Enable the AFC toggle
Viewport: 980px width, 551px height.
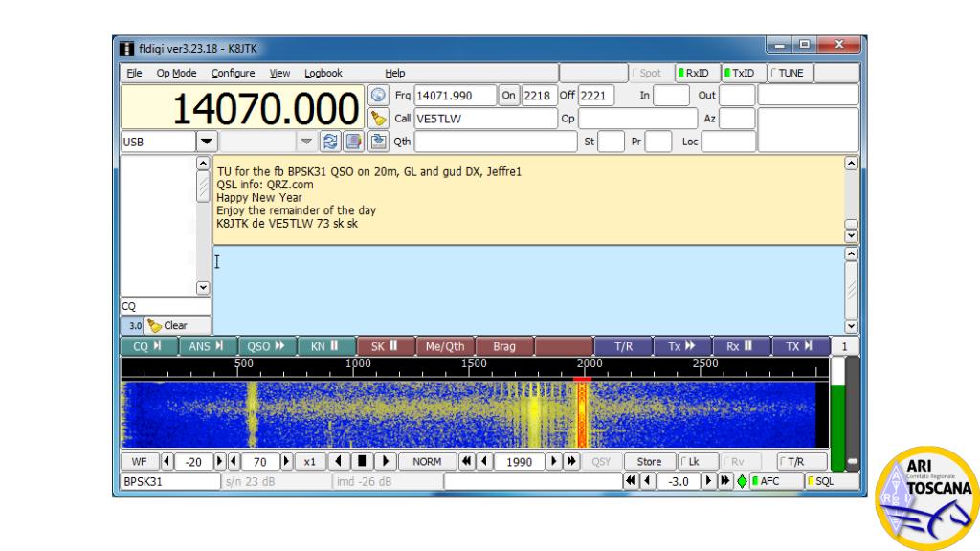(x=776, y=481)
